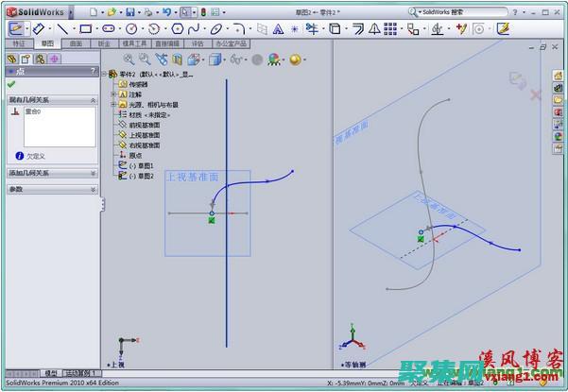The image size is (568, 392).
Task: Select the Rectangle sketch tool
Action: click(85, 28)
